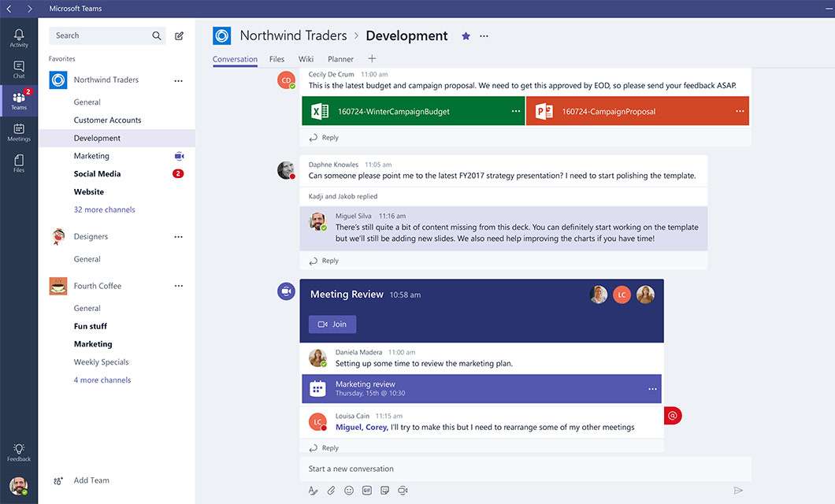Attach a file with paperclip icon
Viewport: 835px width, 504px height.
point(331,491)
